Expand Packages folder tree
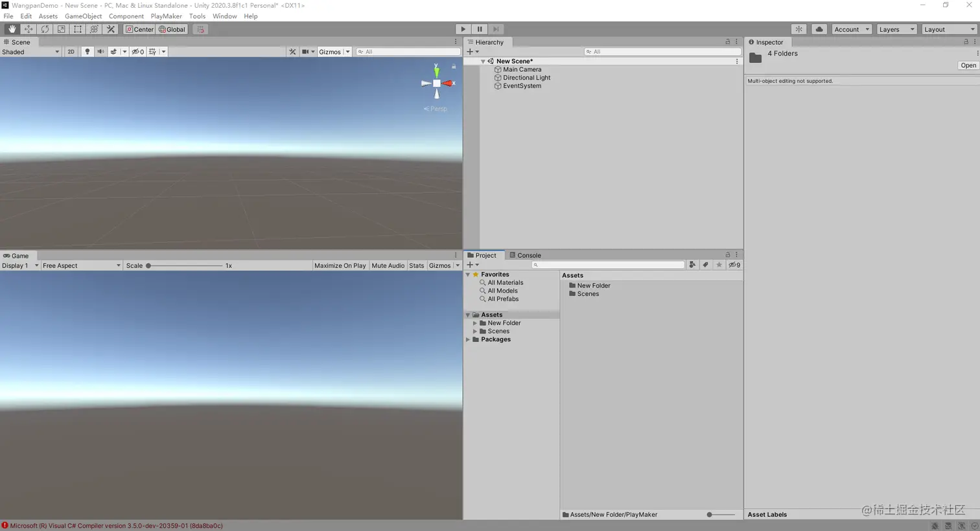 coord(468,339)
